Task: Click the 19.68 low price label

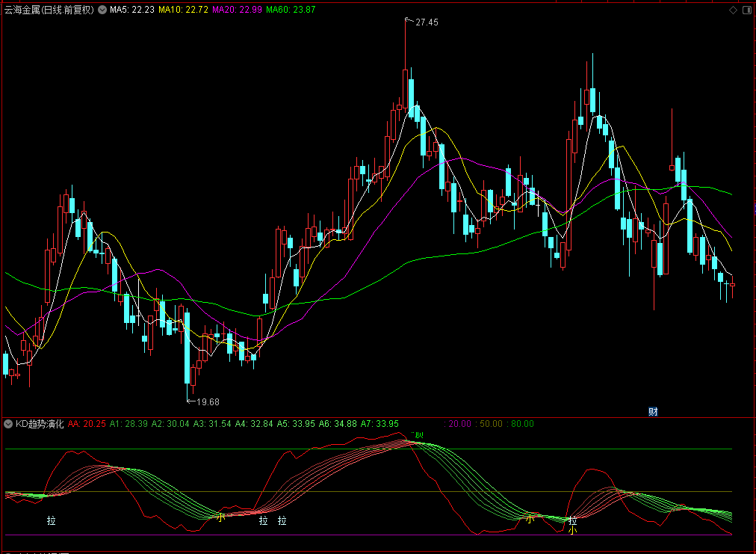Action: point(208,401)
